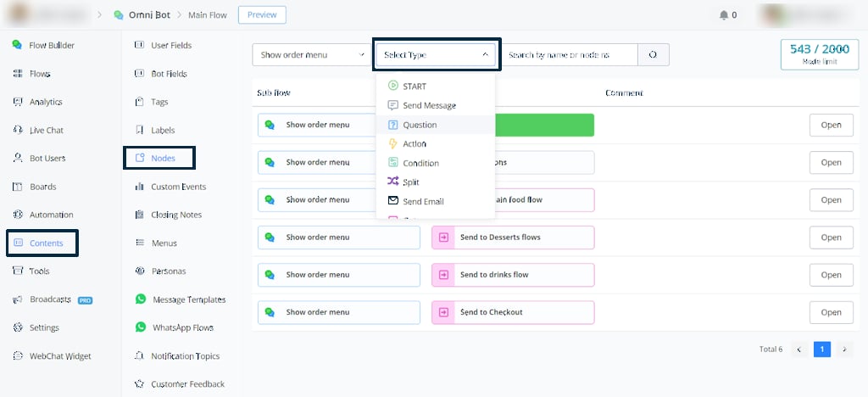Go to previous page arrow
This screenshot has height=397, width=868.
(799, 349)
